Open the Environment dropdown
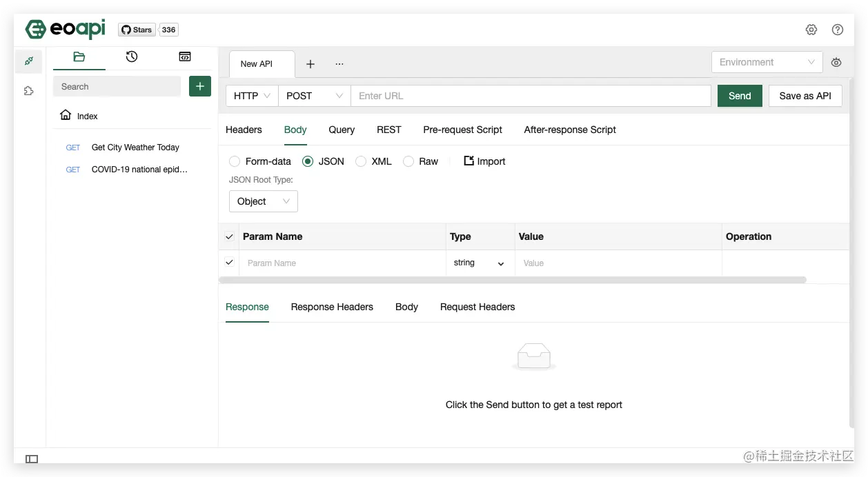The image size is (868, 477). coord(767,62)
